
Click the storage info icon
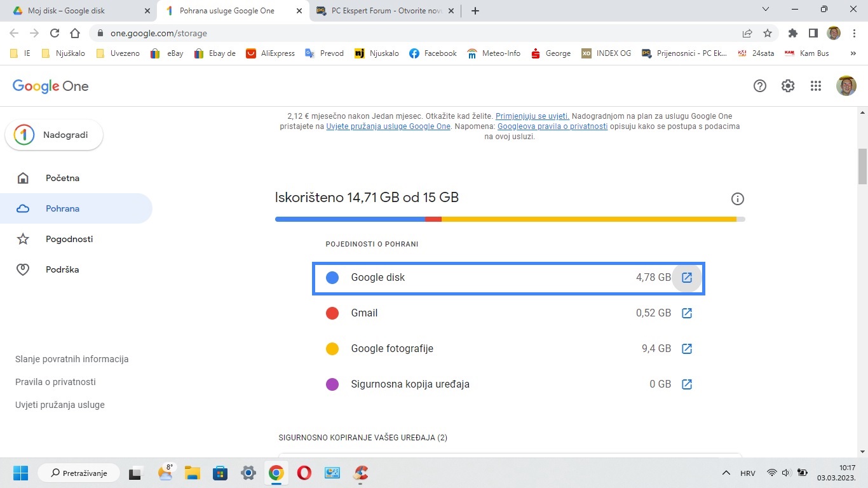[x=738, y=199]
